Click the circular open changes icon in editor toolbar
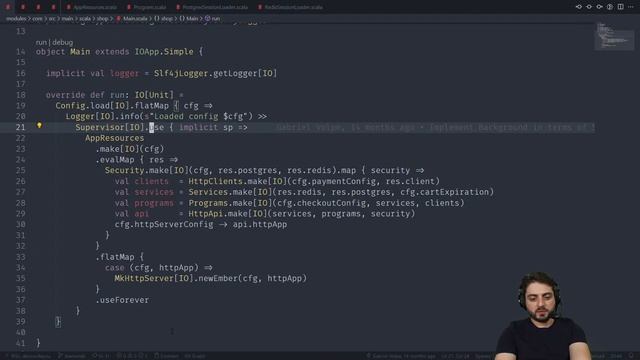The image size is (640, 360). pyautogui.click(x=610, y=7)
